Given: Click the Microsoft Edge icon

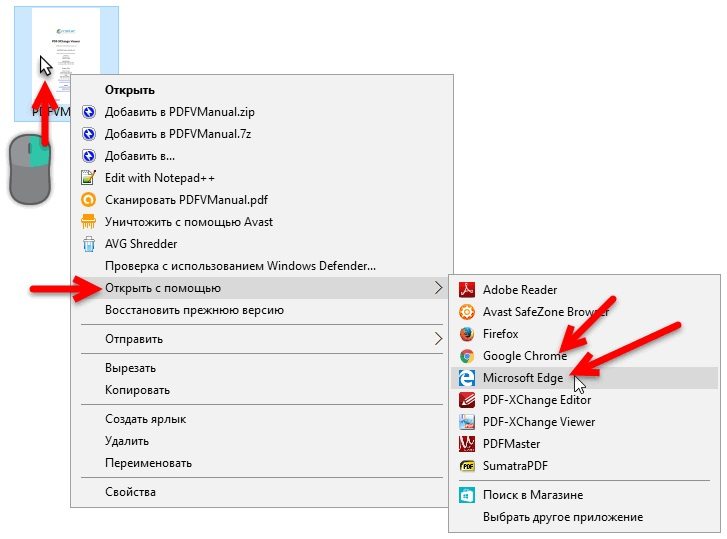Looking at the screenshot, I should tap(467, 378).
